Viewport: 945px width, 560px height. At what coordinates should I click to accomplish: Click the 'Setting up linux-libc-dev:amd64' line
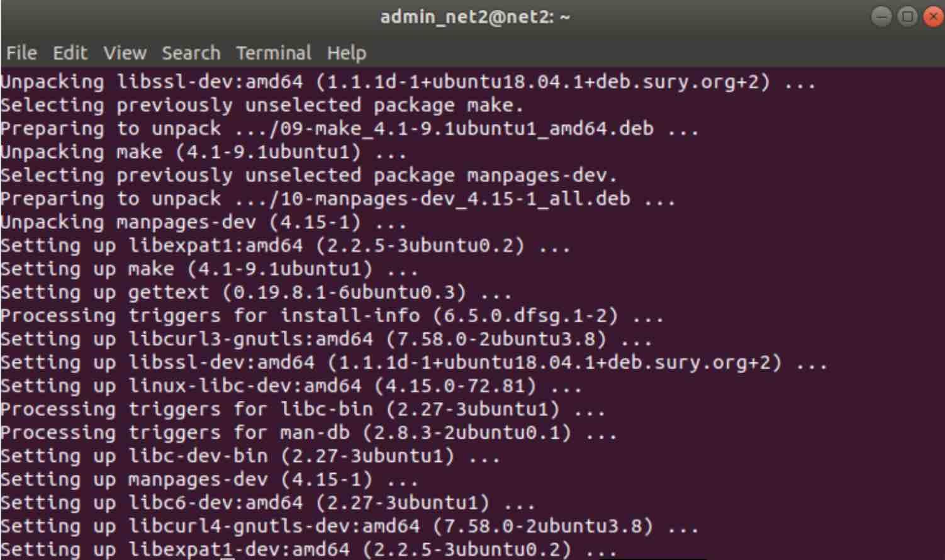click(291, 386)
